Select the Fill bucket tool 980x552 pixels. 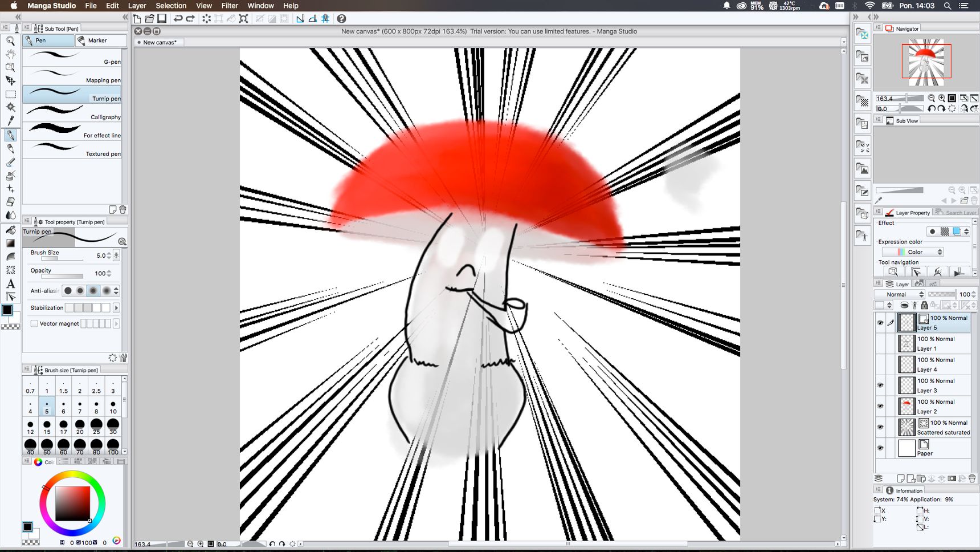click(x=10, y=230)
